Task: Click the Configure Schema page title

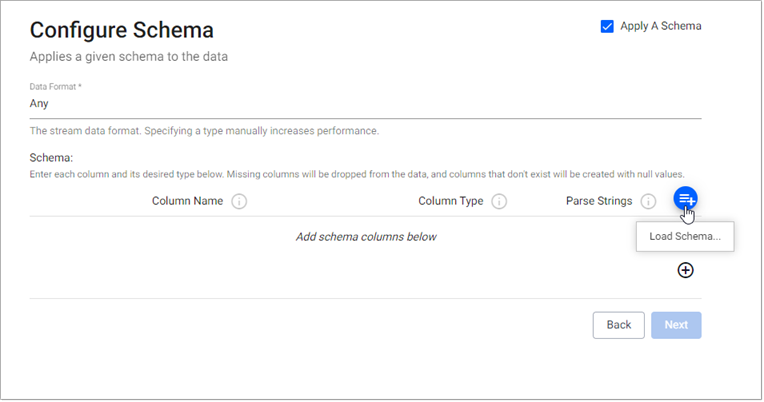Action: pos(121,30)
